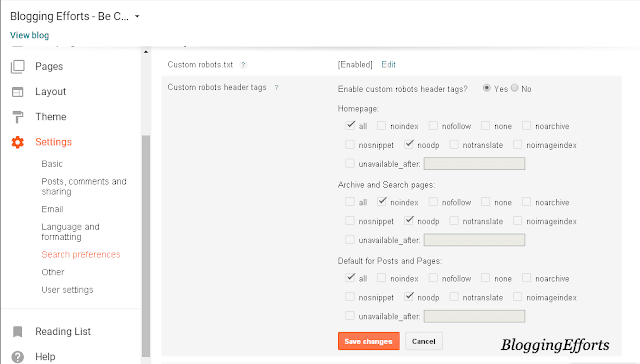Open Email settings submenu item
The width and height of the screenshot is (640, 364).
pos(52,209)
